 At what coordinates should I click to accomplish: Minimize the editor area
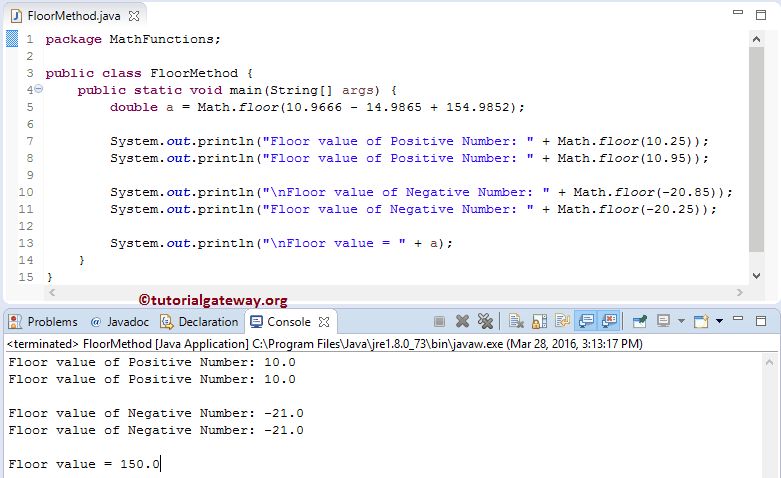738,12
